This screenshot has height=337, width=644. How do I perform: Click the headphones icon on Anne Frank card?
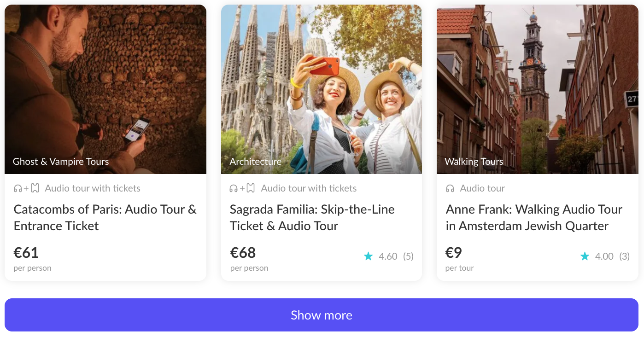(x=450, y=188)
